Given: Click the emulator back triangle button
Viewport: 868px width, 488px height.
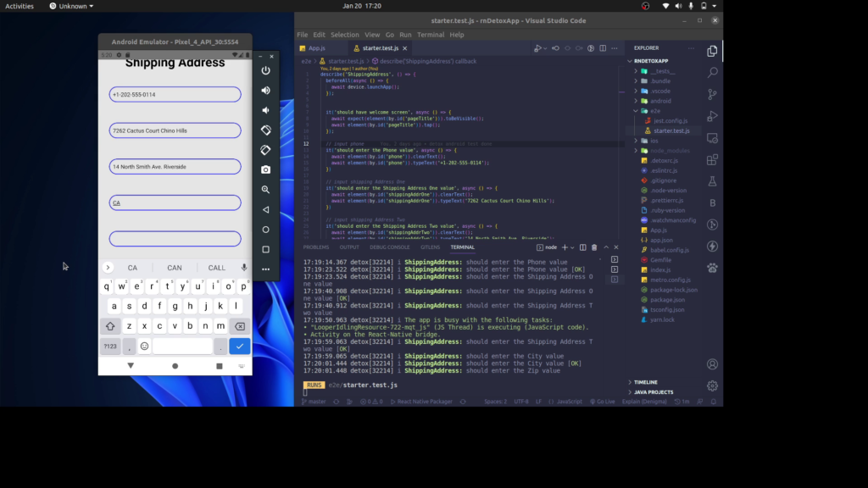Looking at the screenshot, I should point(265,210).
